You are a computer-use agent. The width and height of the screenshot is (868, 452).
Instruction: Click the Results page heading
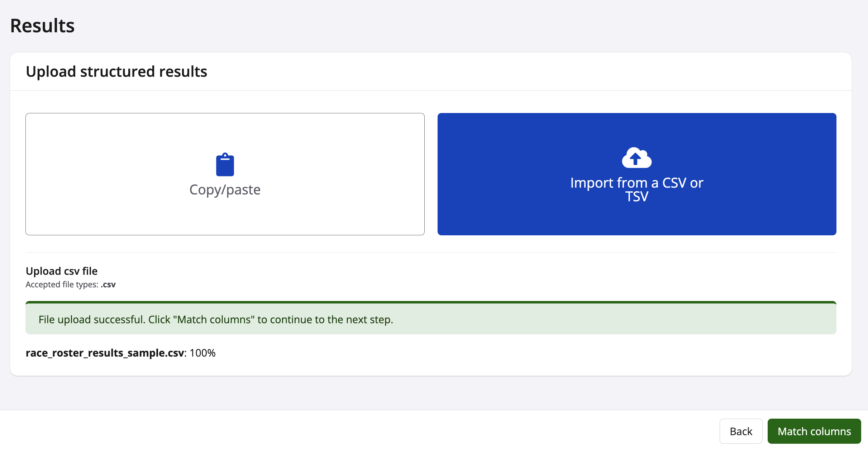[x=42, y=26]
